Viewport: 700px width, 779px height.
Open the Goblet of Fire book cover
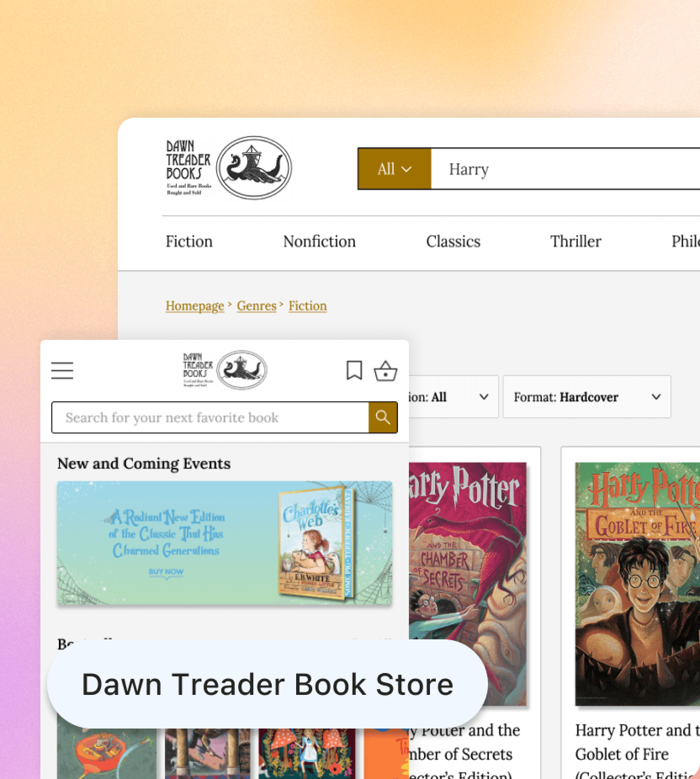637,584
